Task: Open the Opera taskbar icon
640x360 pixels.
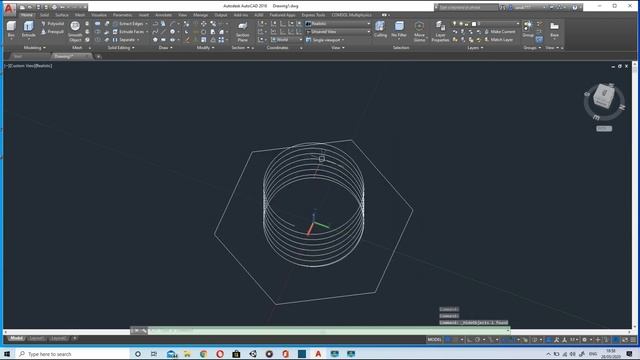Action: tap(220, 354)
